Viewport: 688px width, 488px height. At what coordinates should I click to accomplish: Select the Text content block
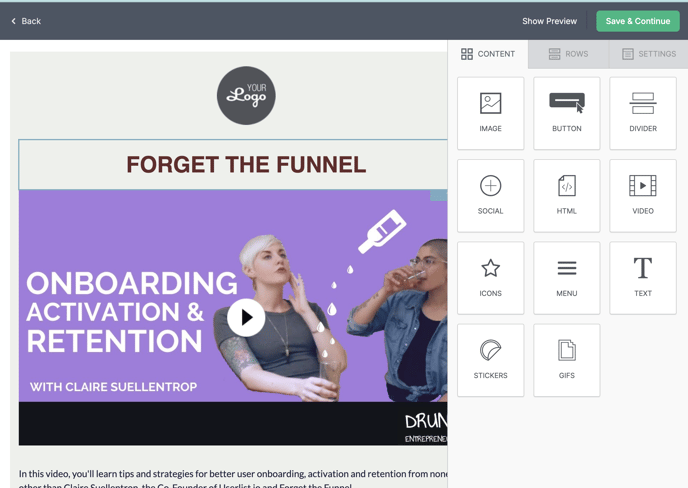643,278
